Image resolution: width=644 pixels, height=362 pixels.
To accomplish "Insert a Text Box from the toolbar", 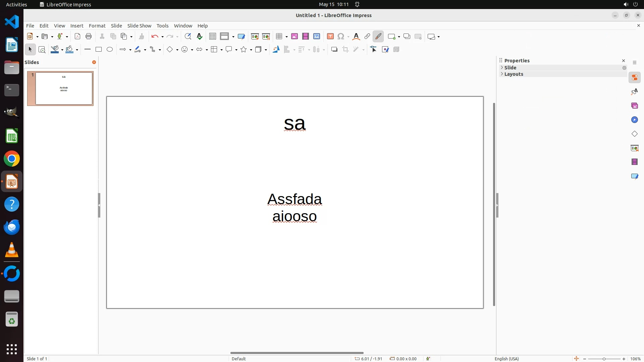I will pos(330,37).
